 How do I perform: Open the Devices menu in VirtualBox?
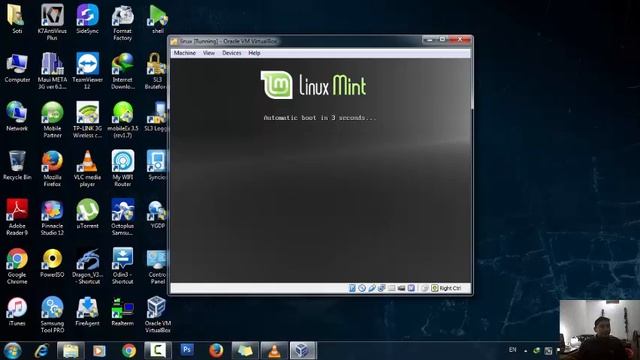(231, 53)
